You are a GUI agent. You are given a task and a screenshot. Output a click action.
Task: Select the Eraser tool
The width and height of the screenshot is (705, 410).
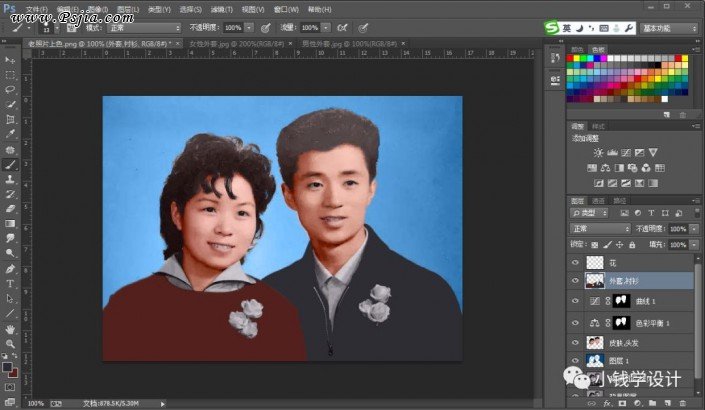(x=10, y=209)
